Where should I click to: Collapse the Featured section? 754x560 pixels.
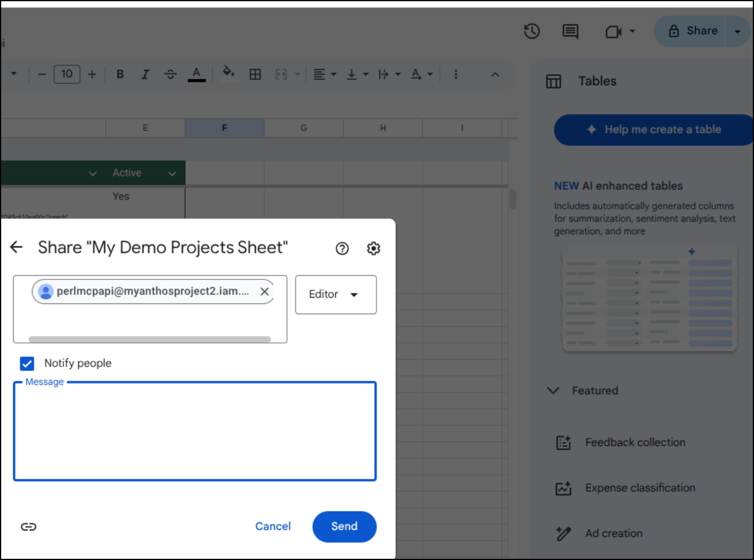click(553, 391)
